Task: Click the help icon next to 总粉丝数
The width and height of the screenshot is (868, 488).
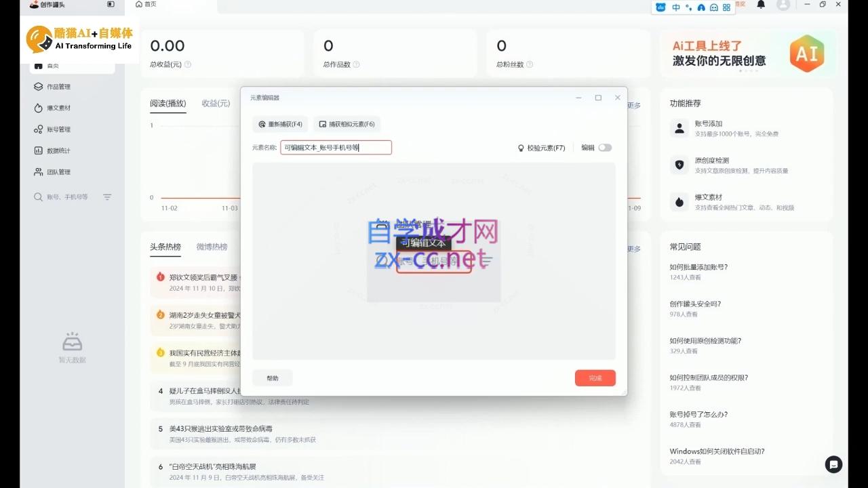Action: tap(530, 64)
